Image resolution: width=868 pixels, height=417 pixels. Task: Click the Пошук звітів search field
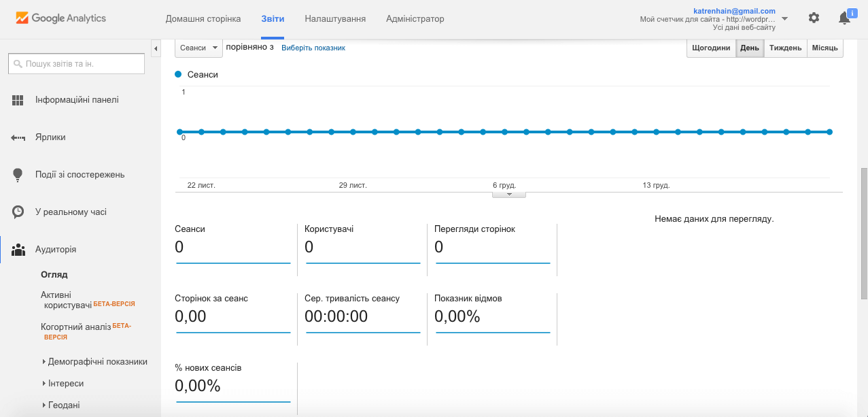click(x=77, y=64)
